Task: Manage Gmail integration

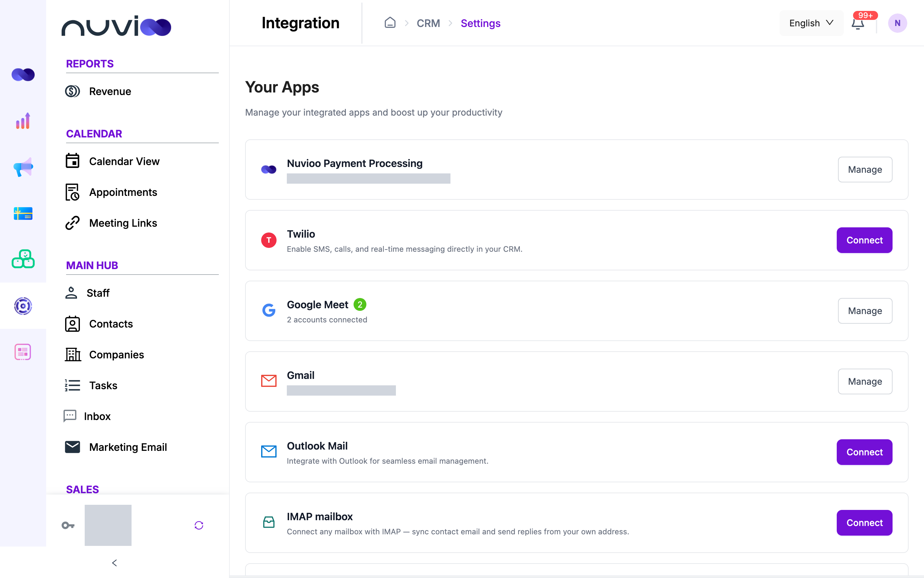Action: (x=865, y=381)
